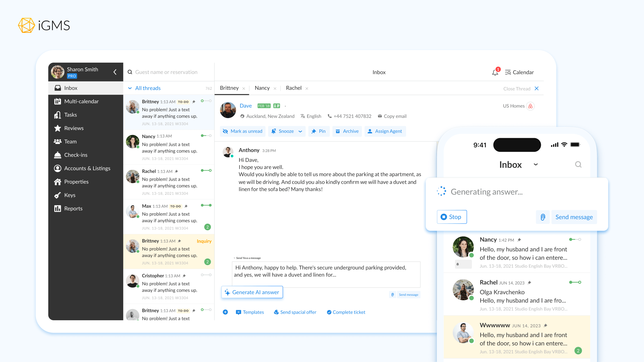This screenshot has width=644, height=362.
Task: Expand the mobile Inbox dropdown
Action: [x=536, y=165]
